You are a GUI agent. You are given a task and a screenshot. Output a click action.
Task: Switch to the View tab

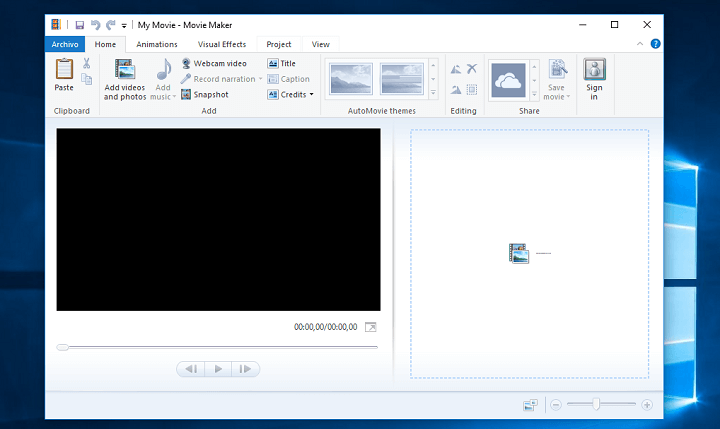tap(321, 44)
